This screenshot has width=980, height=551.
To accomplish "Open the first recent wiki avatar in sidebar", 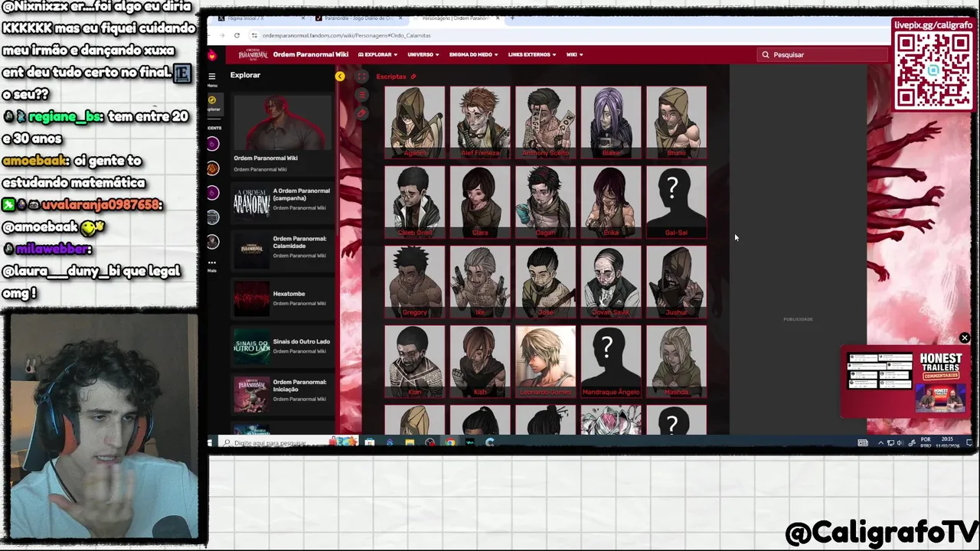I will 213,144.
